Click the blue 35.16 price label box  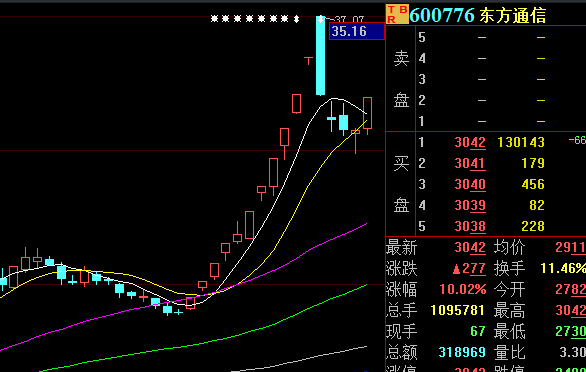[x=357, y=31]
